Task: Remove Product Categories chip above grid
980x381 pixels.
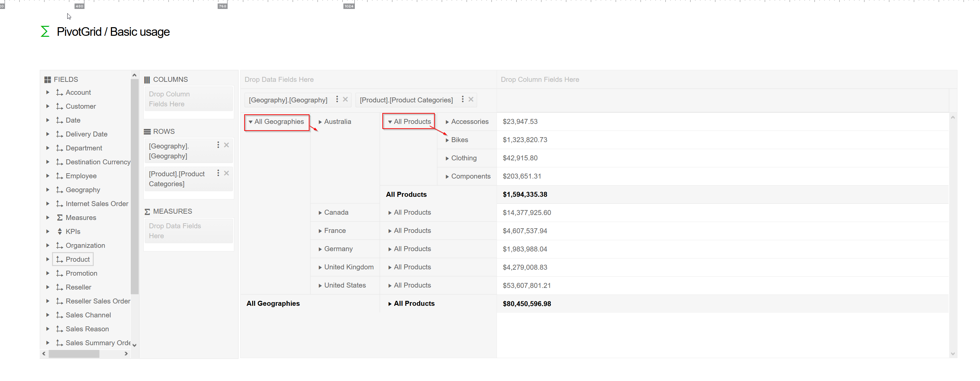Action: tap(470, 99)
